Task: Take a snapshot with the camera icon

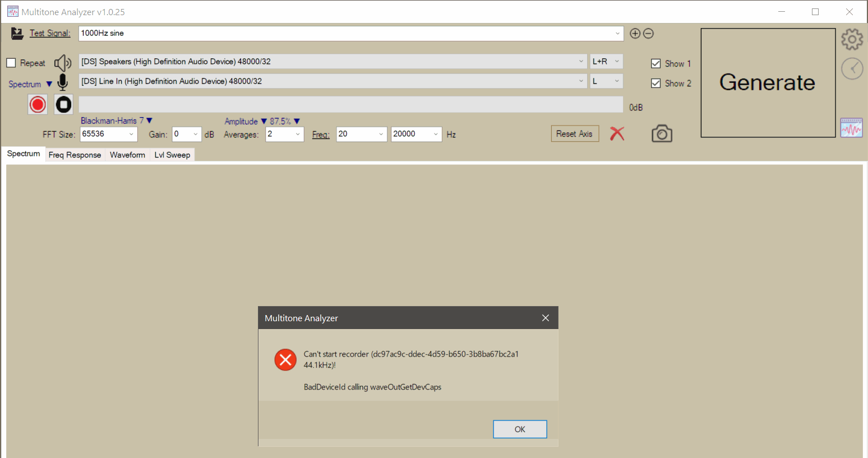Action: [662, 133]
